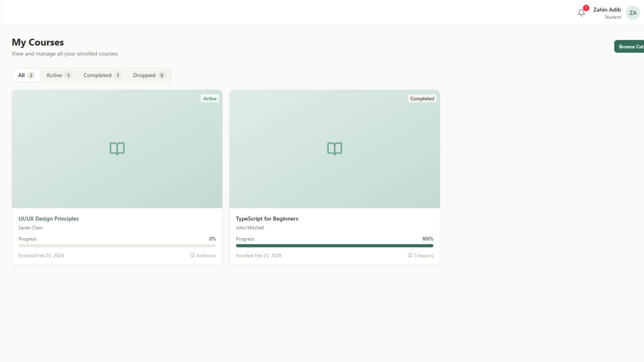Screen dimensions: 644x362
Task: Click the TypeScript for Beginners progress bar
Action: point(334,246)
